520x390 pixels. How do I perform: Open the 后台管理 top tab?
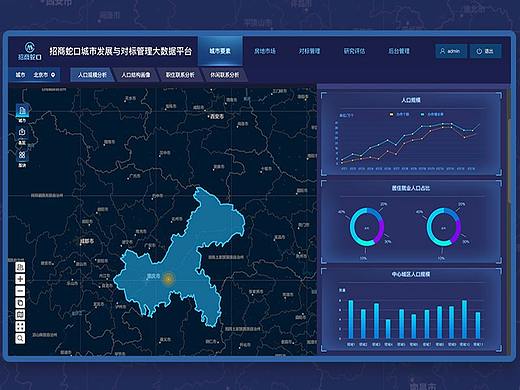click(x=399, y=51)
